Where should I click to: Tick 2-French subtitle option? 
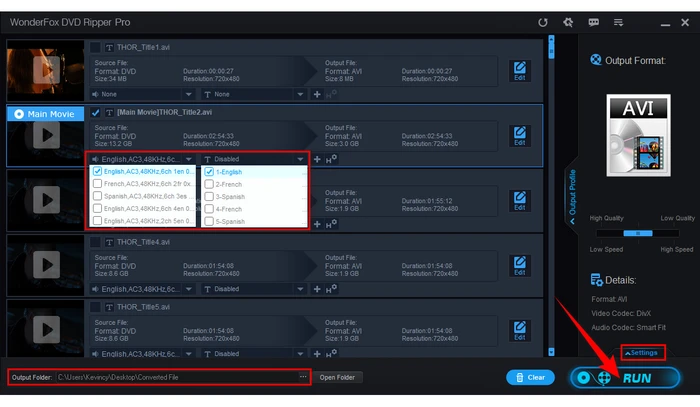click(209, 184)
